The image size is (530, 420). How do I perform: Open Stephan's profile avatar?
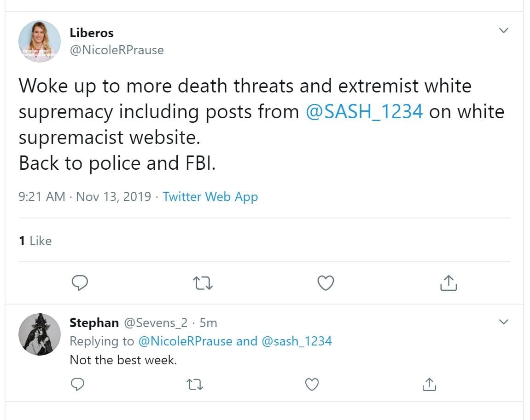[40, 334]
